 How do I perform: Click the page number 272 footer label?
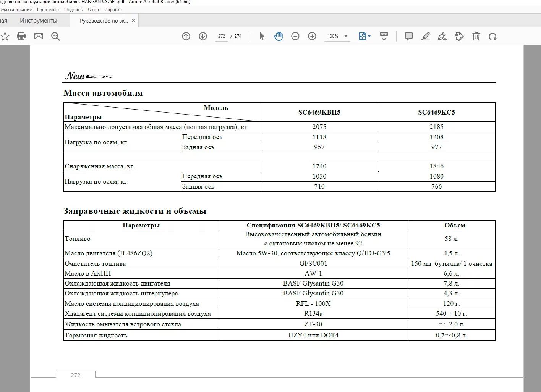click(x=76, y=375)
